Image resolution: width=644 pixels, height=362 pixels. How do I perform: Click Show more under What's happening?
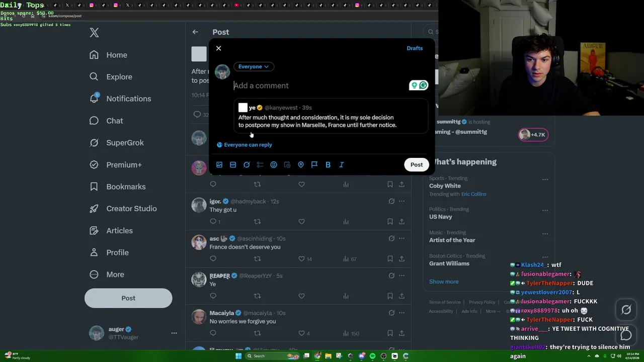444,282
